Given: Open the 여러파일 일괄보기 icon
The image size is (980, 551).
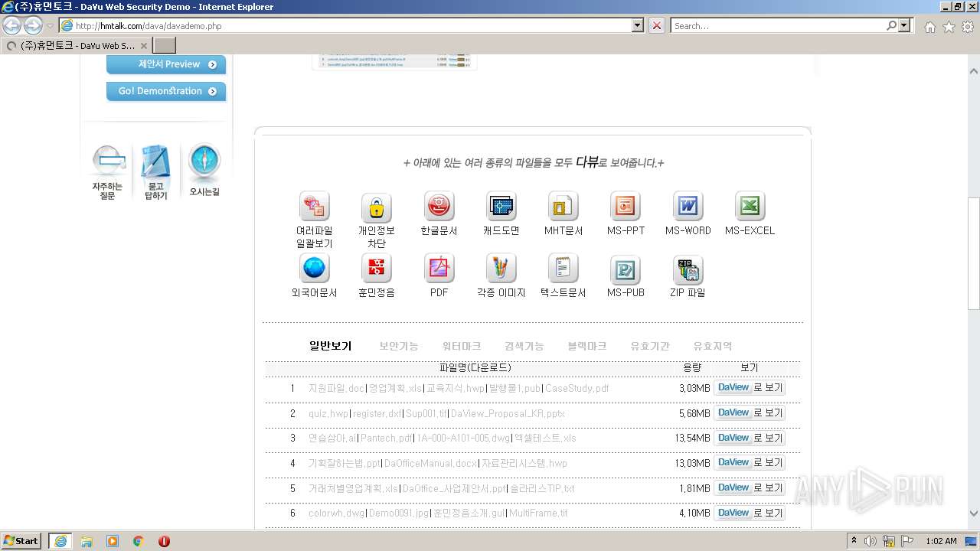Looking at the screenshot, I should tap(314, 206).
